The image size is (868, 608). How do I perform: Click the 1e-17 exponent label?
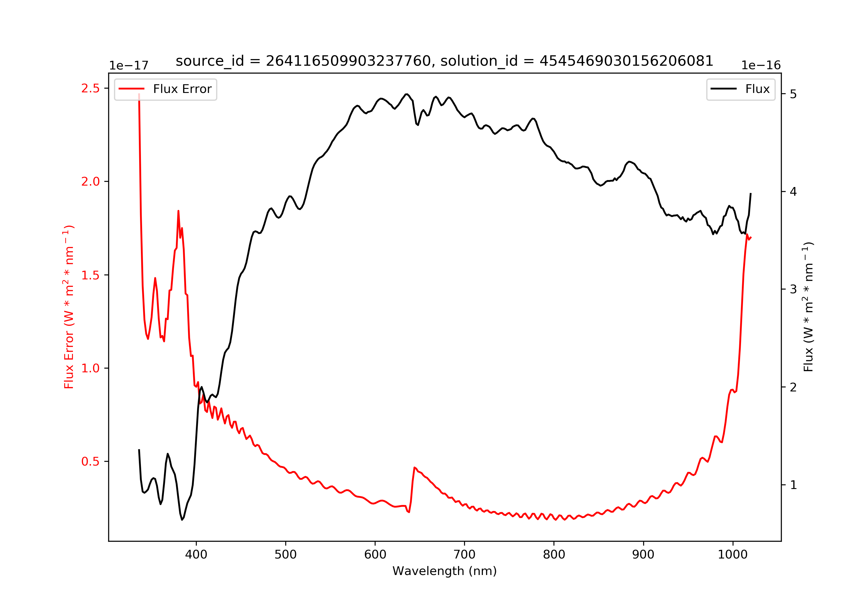point(128,65)
